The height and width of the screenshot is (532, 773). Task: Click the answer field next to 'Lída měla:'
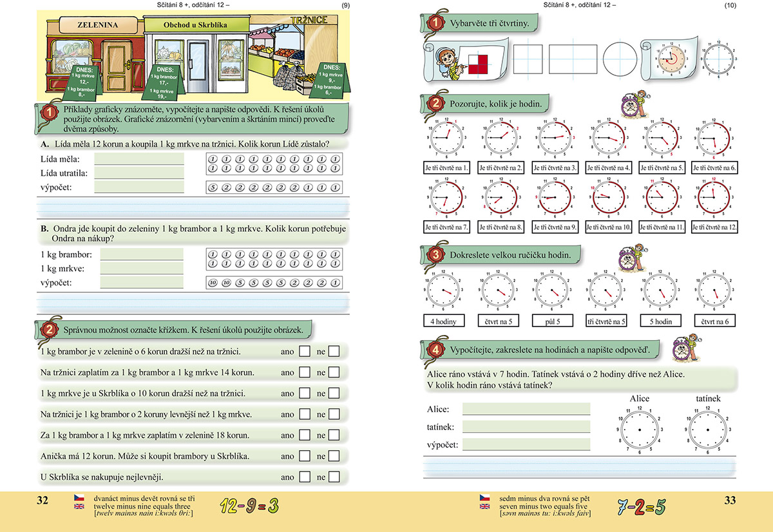(138, 159)
